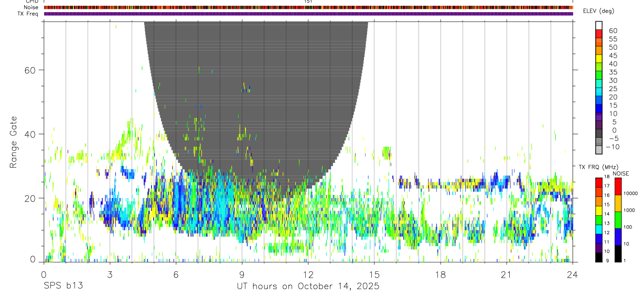
Task: Click the x-axis tick label 3
Action: pos(110,274)
